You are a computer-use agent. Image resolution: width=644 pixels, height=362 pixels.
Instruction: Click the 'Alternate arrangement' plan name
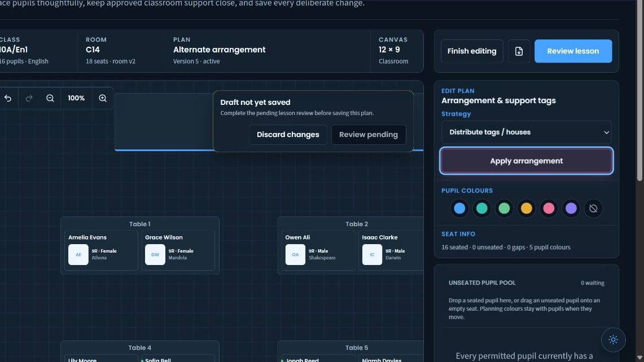pos(220,50)
